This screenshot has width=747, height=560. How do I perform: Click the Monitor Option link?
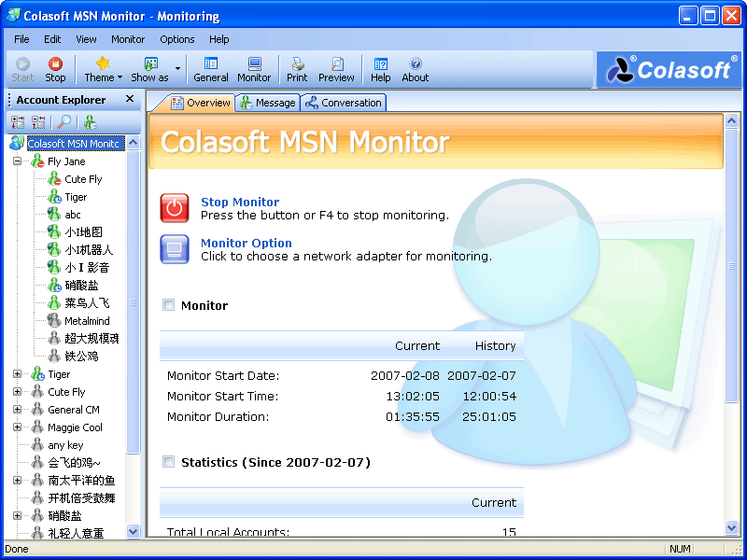[x=247, y=243]
